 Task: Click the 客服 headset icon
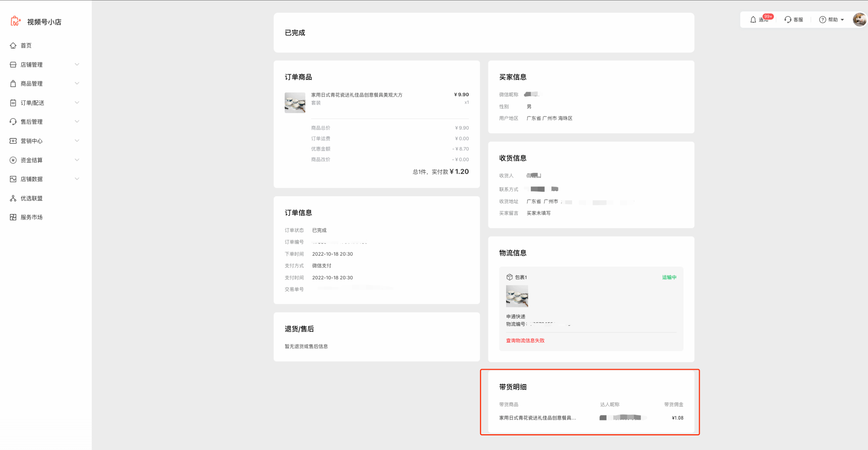tap(788, 20)
